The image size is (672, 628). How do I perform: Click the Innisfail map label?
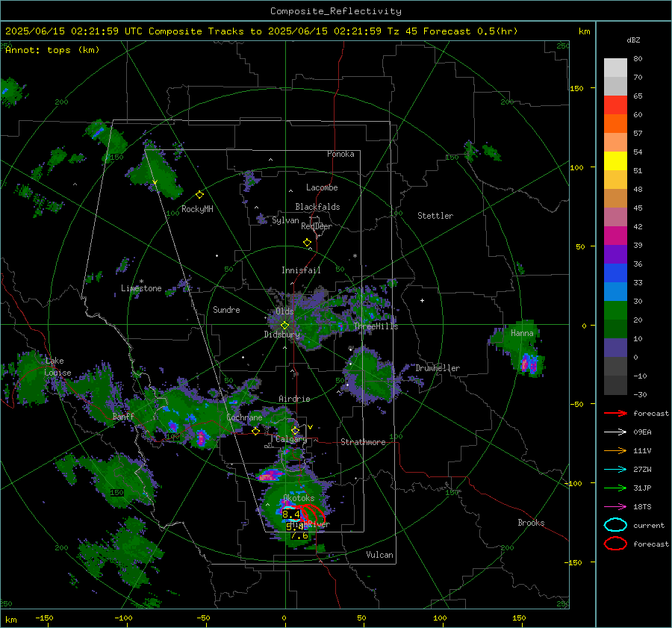tap(301, 270)
